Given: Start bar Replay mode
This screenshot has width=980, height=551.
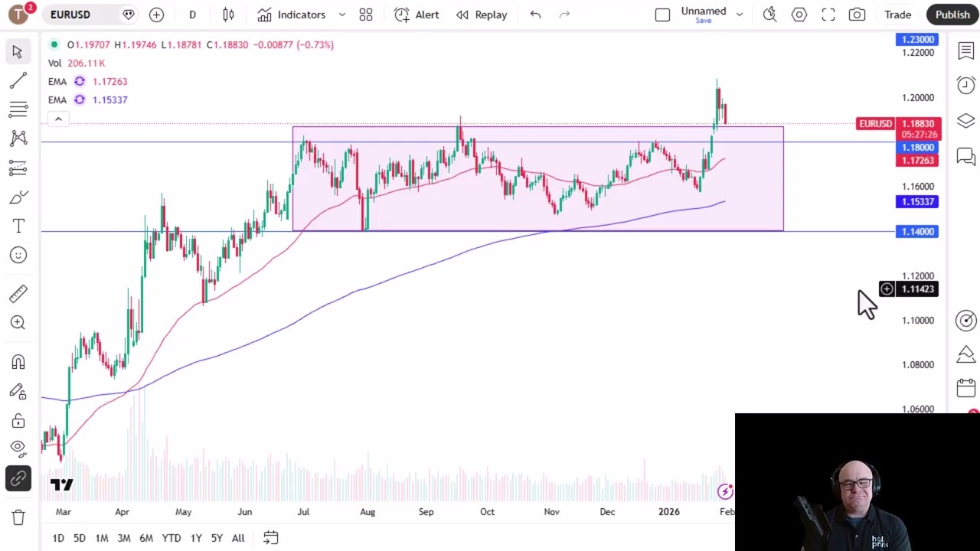Looking at the screenshot, I should click(x=482, y=15).
